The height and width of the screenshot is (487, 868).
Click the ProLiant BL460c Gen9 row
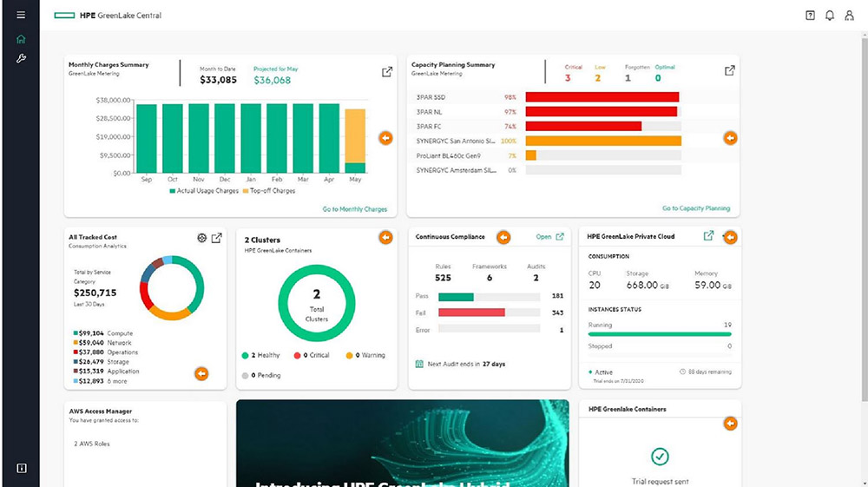(549, 156)
